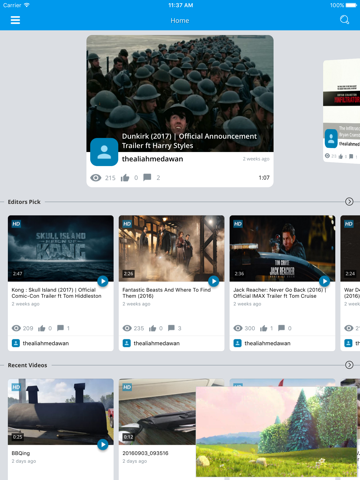
Task: Like the Jack Reacher video
Action: pos(263,328)
